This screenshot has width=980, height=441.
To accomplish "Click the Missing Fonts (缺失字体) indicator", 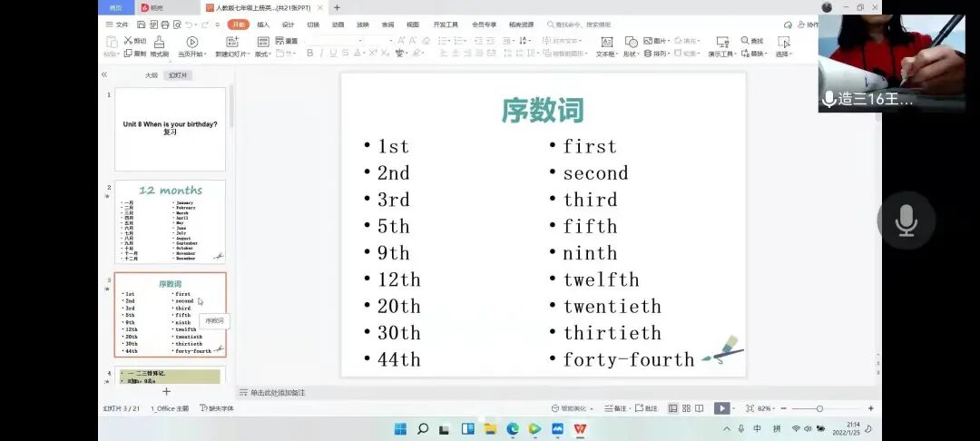I will pos(217,408).
